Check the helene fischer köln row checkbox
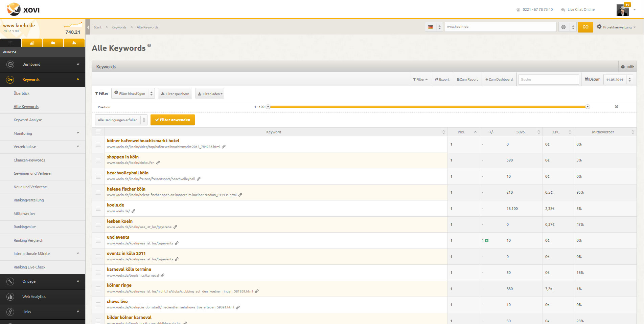 click(98, 192)
